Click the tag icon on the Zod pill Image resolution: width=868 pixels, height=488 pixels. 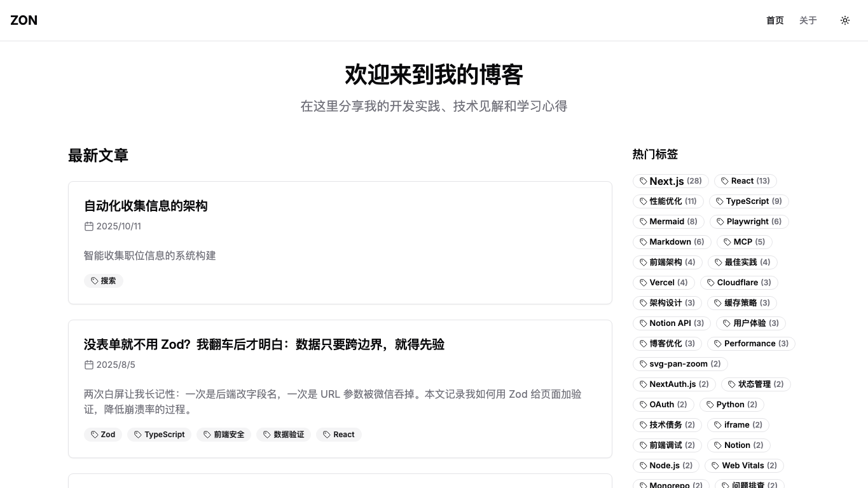click(93, 435)
